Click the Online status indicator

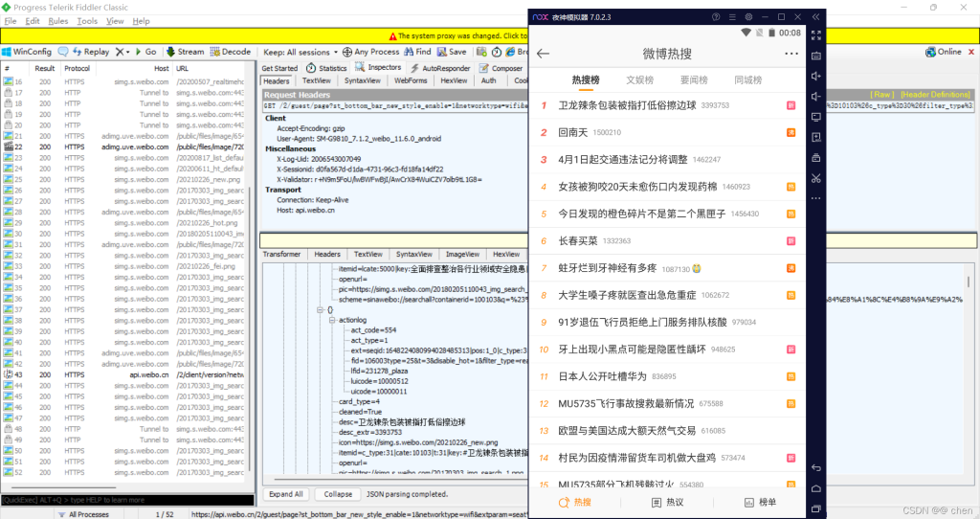point(944,52)
